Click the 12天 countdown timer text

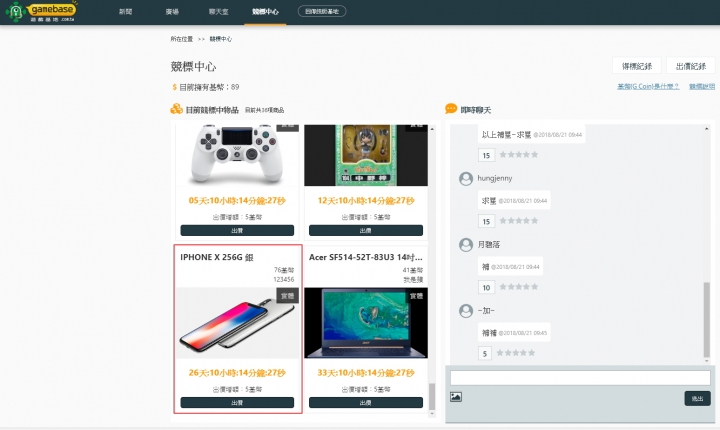pyautogui.click(x=366, y=201)
